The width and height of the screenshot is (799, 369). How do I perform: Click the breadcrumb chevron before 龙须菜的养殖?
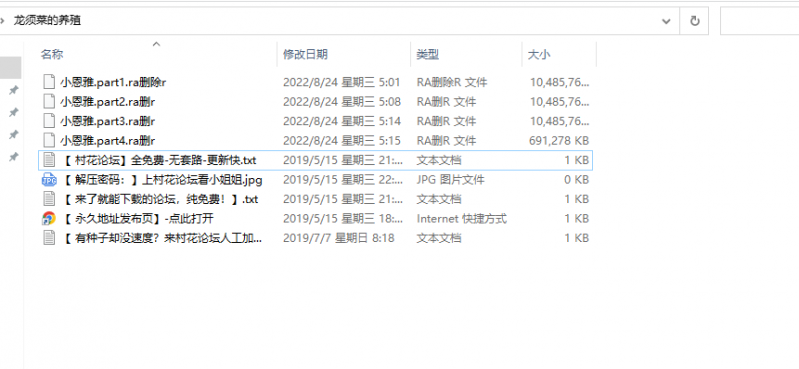3,21
